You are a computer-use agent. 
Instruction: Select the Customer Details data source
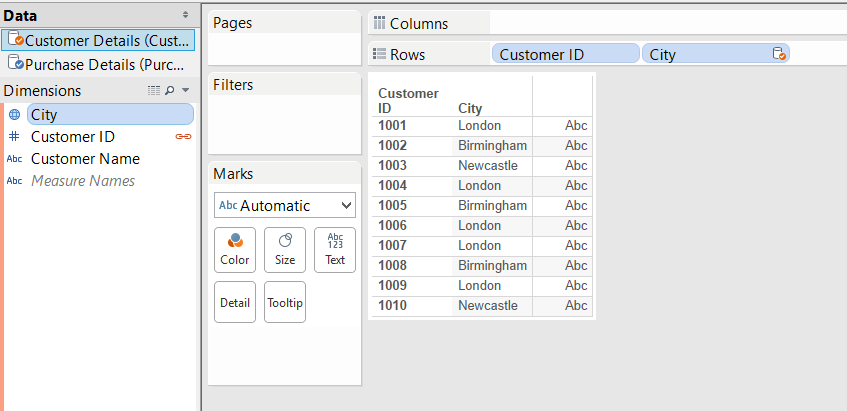(x=97, y=41)
